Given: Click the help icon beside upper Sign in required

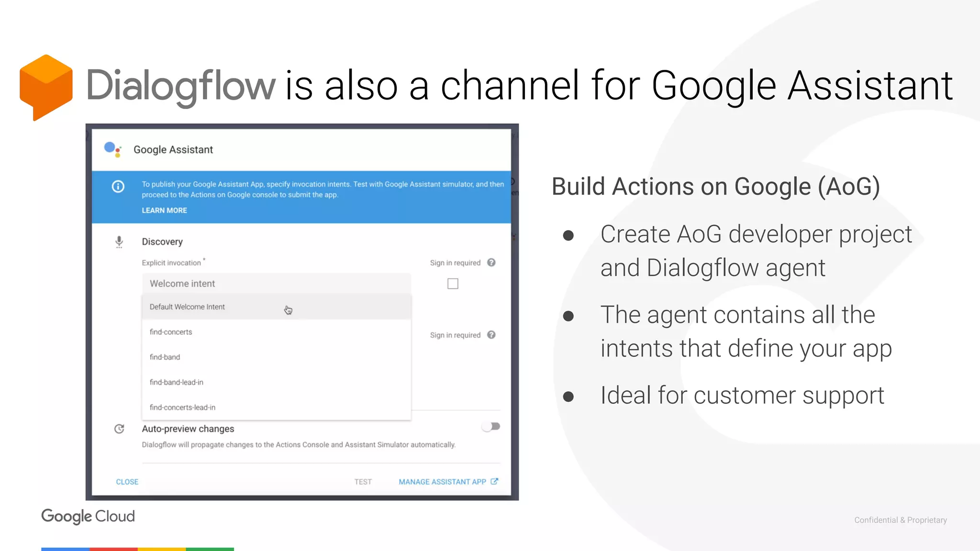Looking at the screenshot, I should coord(491,263).
